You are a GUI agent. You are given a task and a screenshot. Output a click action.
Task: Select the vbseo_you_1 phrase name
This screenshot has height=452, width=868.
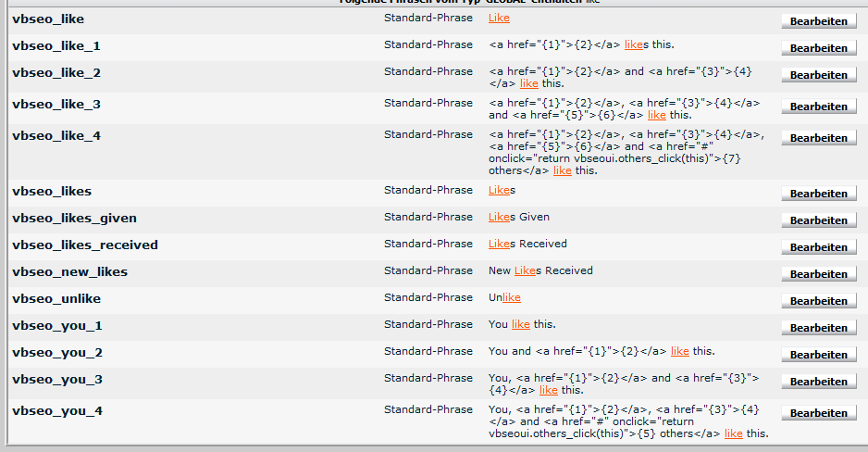[57, 326]
